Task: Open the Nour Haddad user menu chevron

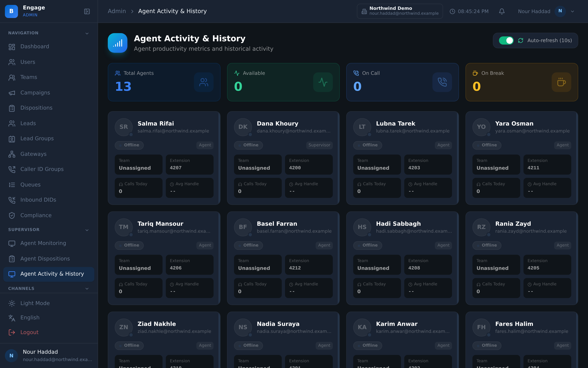Action: [x=572, y=11]
